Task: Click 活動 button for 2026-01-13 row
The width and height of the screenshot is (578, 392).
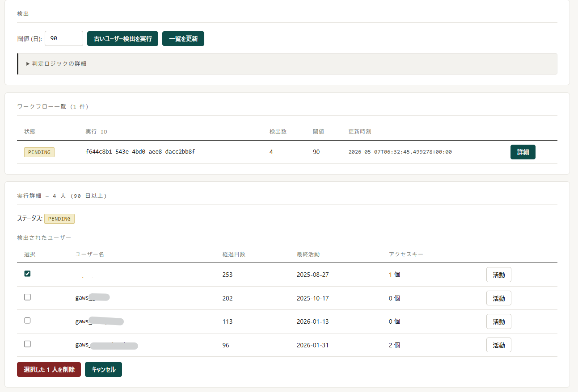Action: pyautogui.click(x=498, y=321)
